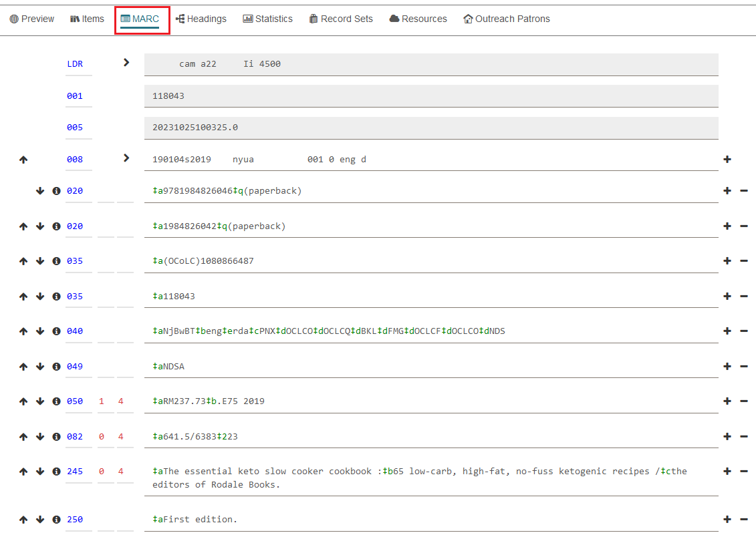
Task: Edit the 245 title field content
Action: tap(431, 478)
